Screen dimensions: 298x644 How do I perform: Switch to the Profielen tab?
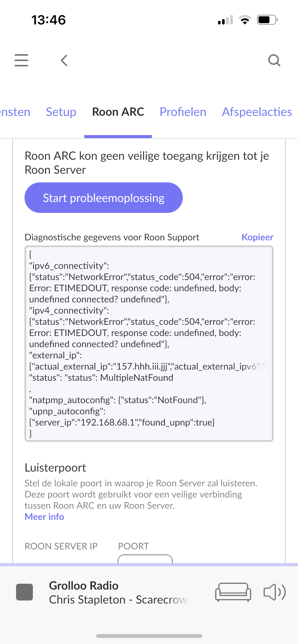tap(183, 112)
